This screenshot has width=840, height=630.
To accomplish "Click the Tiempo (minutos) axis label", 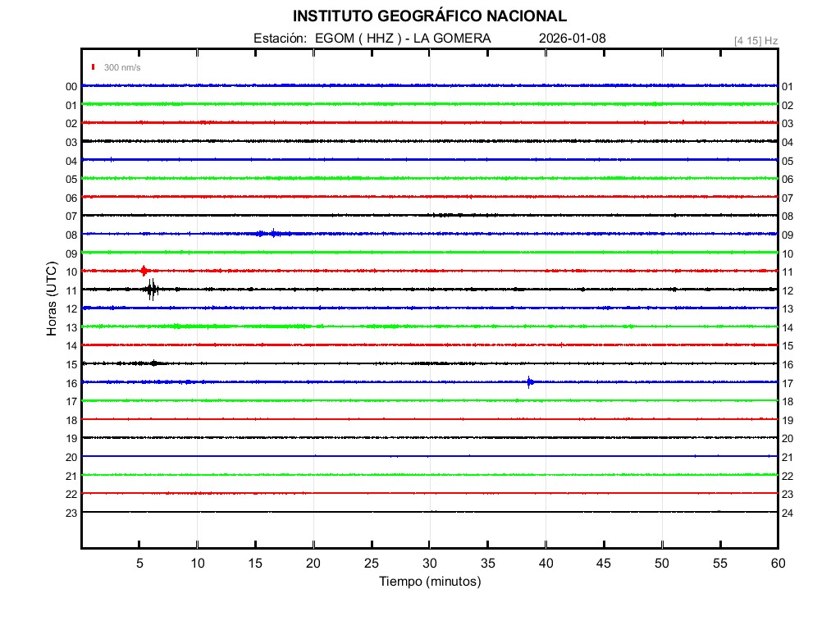I will 429,582.
